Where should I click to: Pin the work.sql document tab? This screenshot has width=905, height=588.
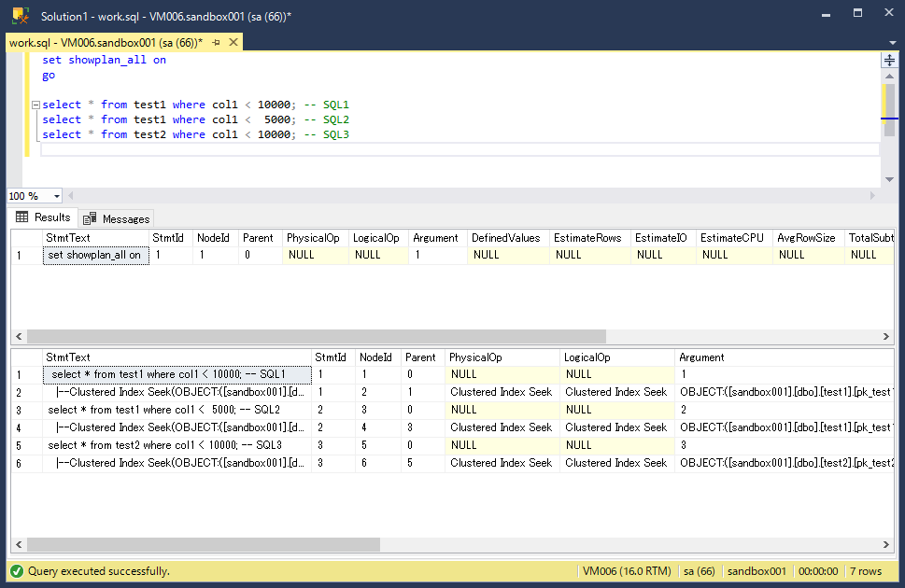216,42
